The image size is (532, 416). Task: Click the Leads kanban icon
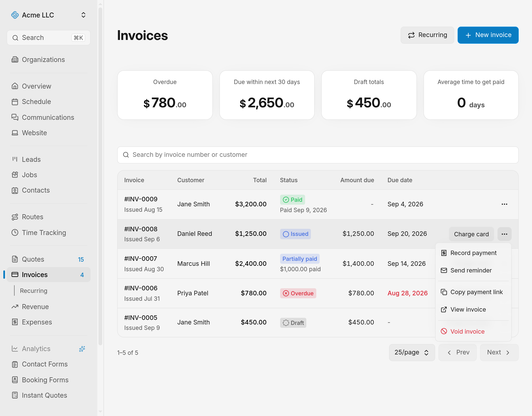click(15, 159)
